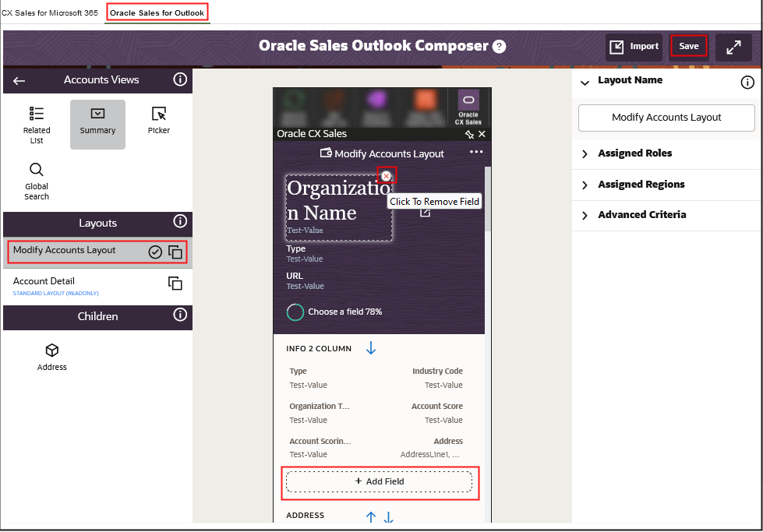Click the Address child object cube icon
Image resolution: width=763 pixels, height=532 pixels.
(x=51, y=351)
